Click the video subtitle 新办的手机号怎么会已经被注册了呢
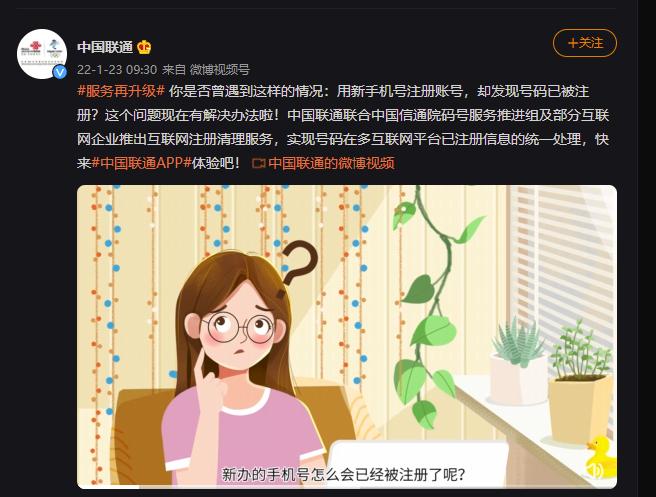Viewport: 656px width, 497px height. (x=343, y=474)
